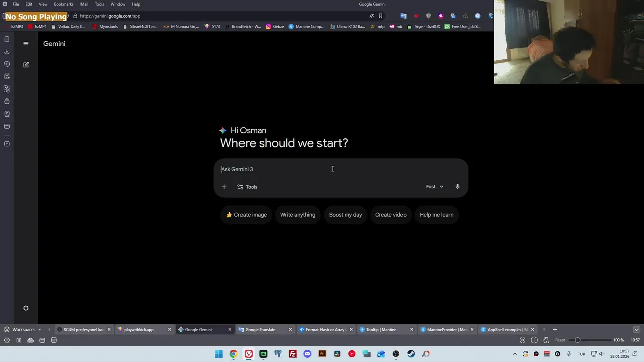Bookmark this page with the bookmark icon

pyautogui.click(x=381, y=16)
